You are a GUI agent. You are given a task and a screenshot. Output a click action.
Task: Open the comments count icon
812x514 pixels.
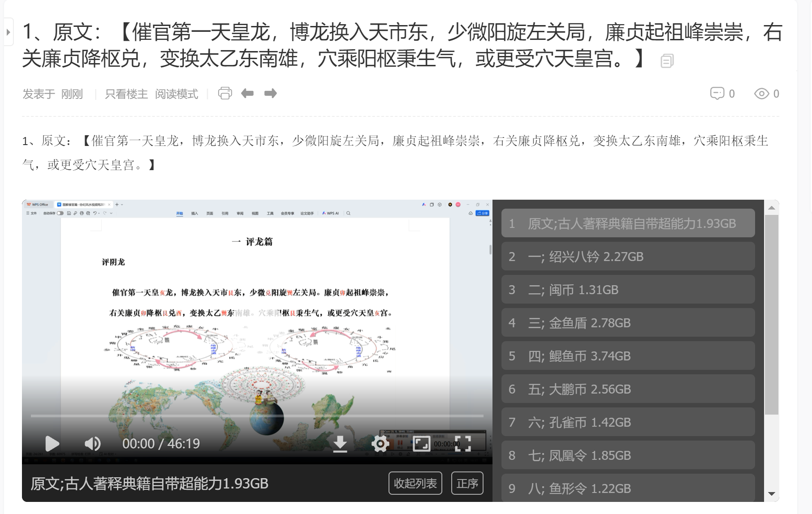pos(717,94)
